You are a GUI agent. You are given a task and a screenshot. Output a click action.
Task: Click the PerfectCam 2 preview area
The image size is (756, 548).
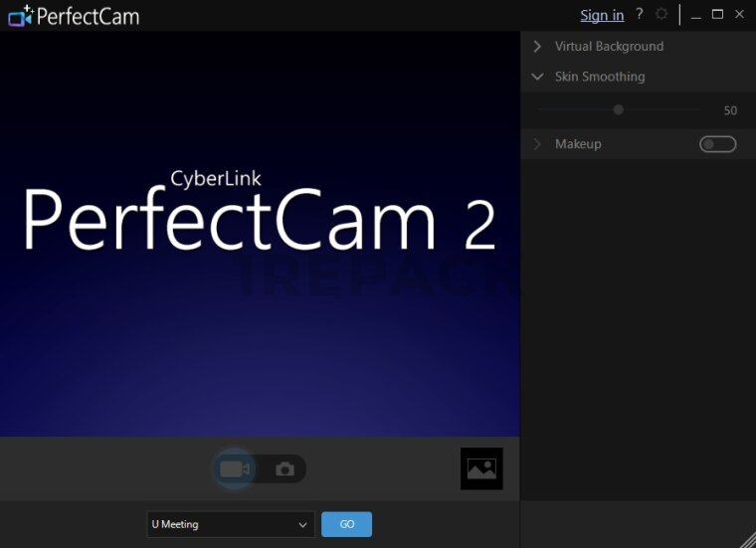(260, 234)
